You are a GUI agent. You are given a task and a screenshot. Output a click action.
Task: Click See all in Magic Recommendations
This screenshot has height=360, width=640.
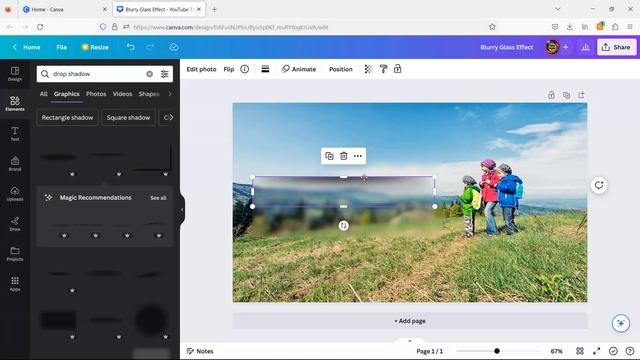pos(158,198)
